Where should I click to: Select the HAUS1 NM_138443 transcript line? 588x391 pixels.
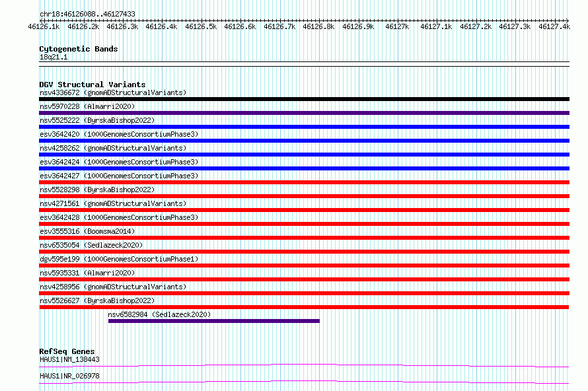coord(304,365)
